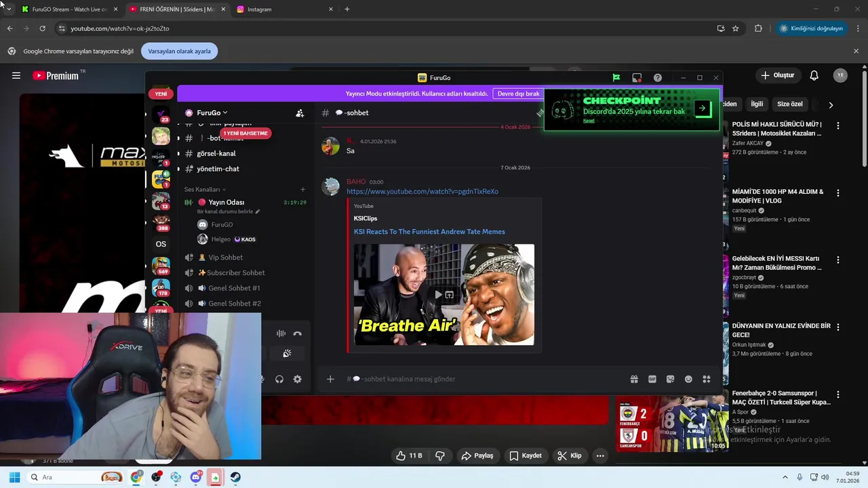The image size is (868, 488).
Task: Select the OS server in Discord sidebar
Action: [161, 244]
